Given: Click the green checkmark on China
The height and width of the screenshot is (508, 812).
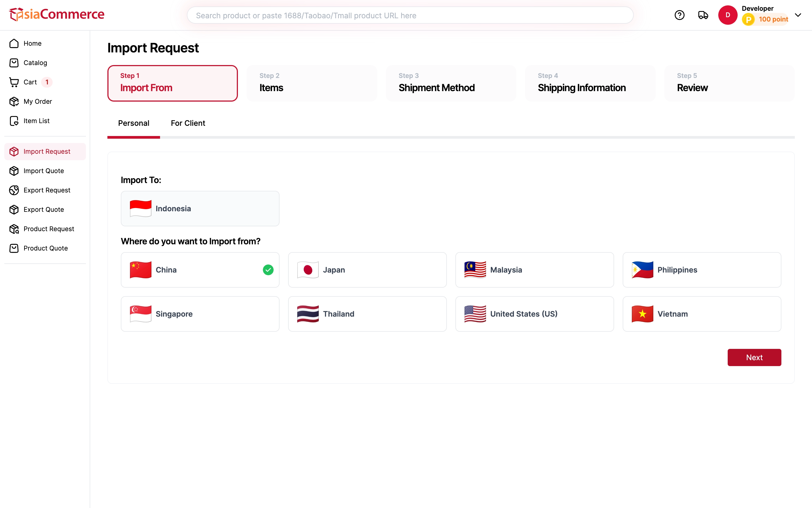Looking at the screenshot, I should tap(268, 270).
